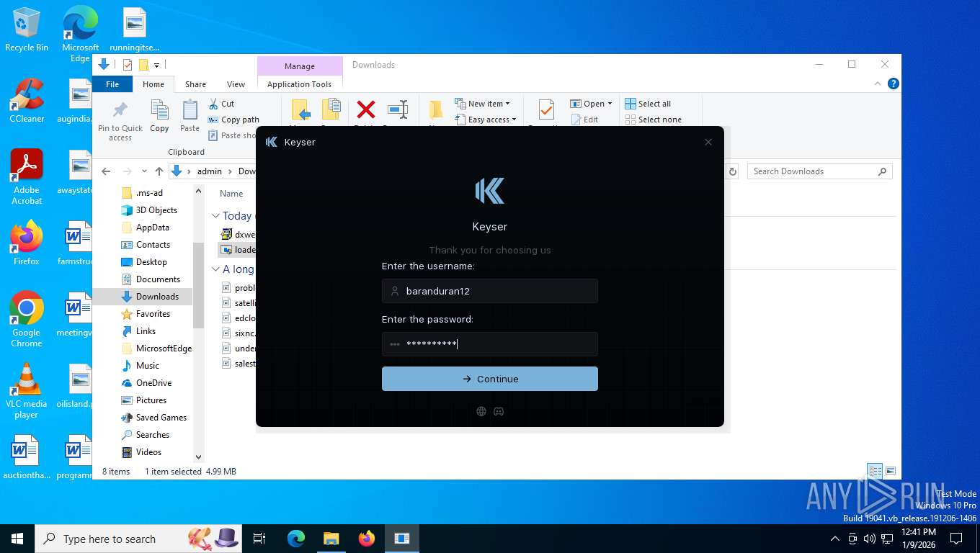
Task: Click the Up directory arrow
Action: pyautogui.click(x=159, y=171)
